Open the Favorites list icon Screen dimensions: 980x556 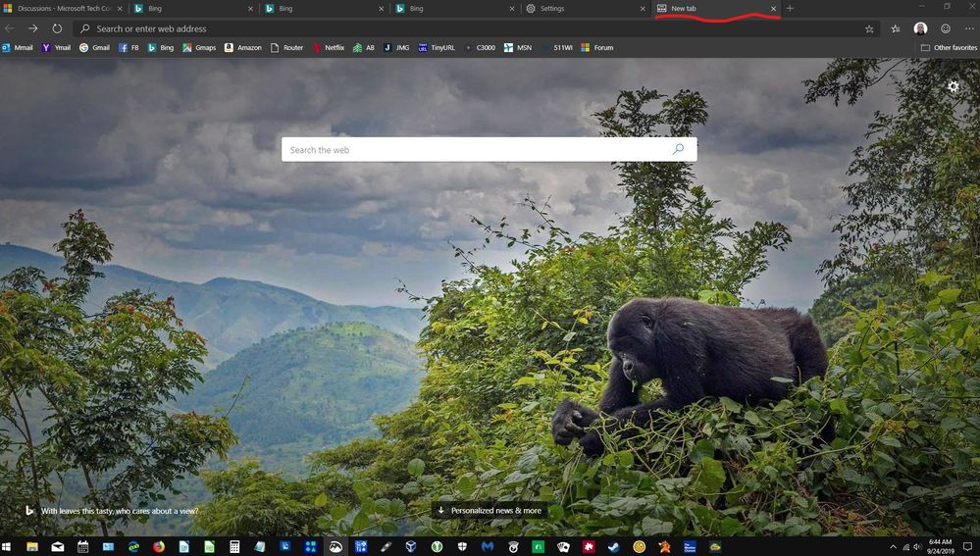click(x=896, y=28)
